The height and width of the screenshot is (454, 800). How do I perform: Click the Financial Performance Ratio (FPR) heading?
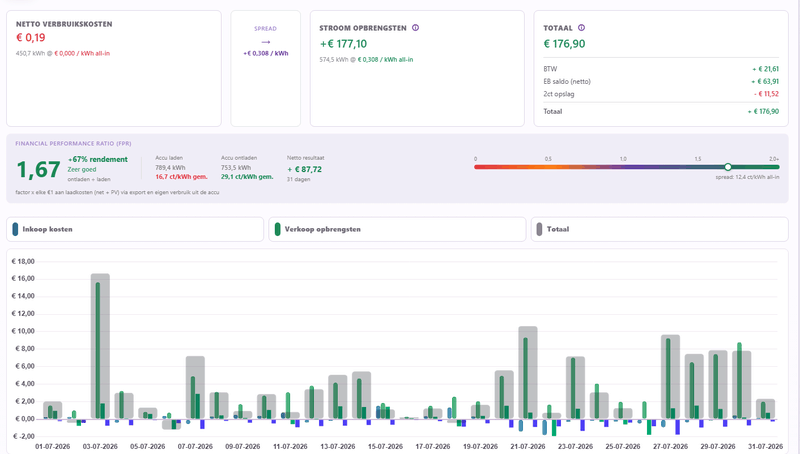click(x=73, y=143)
